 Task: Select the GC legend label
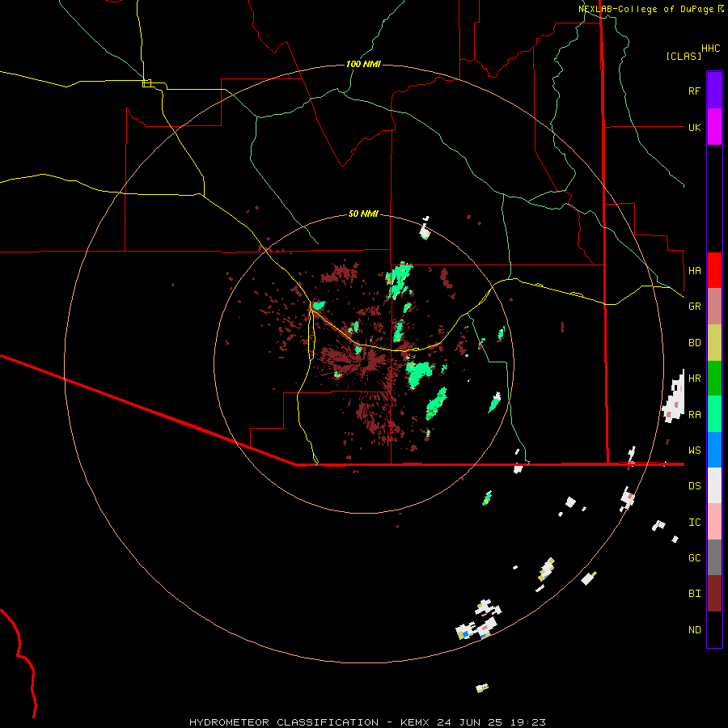pyautogui.click(x=694, y=558)
